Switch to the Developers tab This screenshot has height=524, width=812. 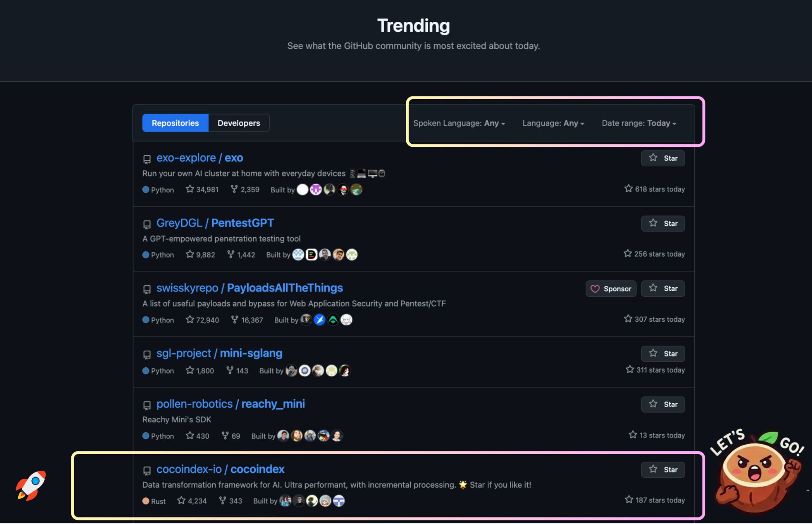238,123
